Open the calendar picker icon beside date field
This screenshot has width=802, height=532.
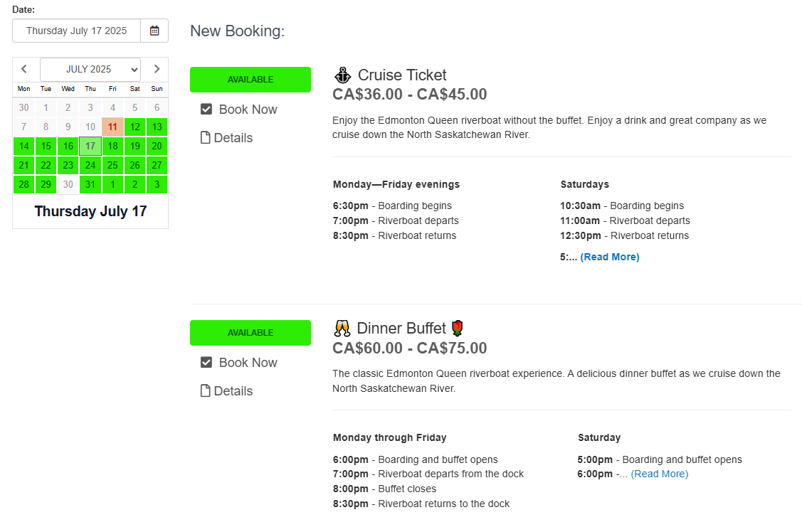[154, 31]
